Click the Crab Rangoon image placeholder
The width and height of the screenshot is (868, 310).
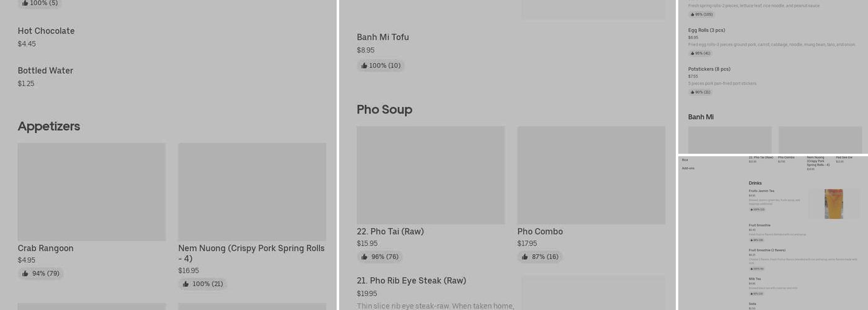(x=91, y=192)
